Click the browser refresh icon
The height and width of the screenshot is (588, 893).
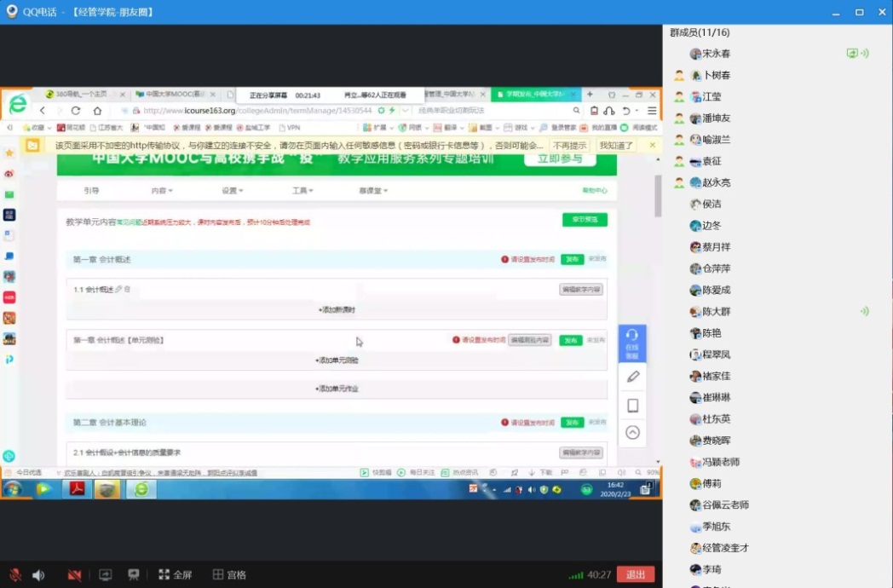click(x=76, y=111)
